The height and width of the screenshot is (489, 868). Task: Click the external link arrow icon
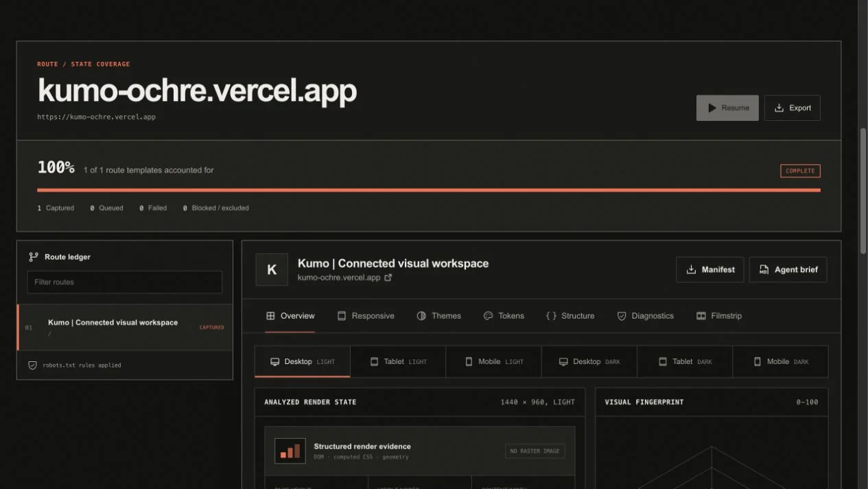(388, 277)
